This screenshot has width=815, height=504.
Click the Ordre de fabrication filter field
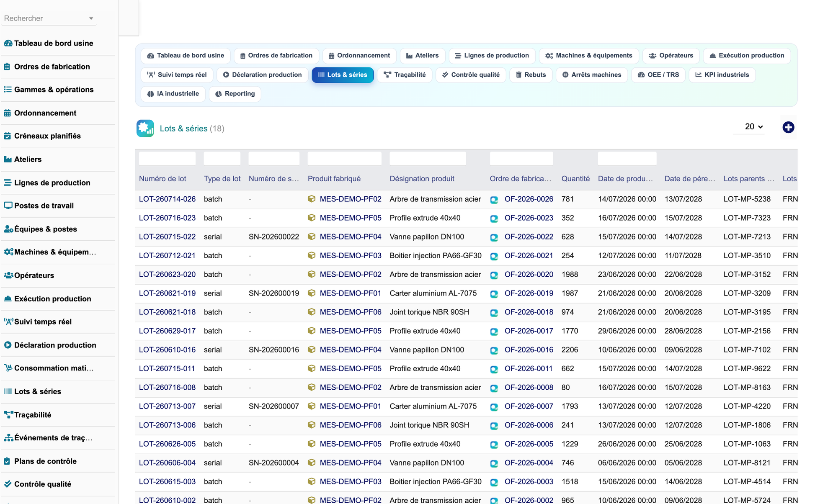(521, 159)
